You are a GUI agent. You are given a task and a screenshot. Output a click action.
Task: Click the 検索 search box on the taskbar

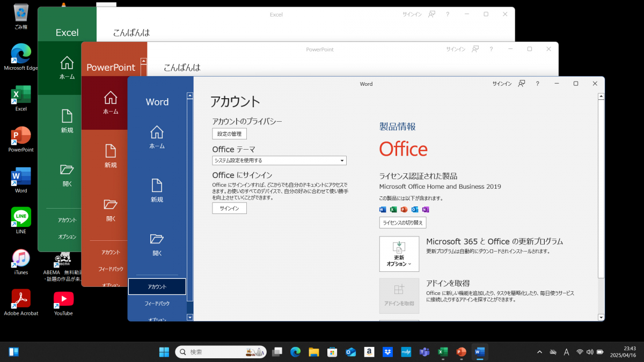click(221, 352)
